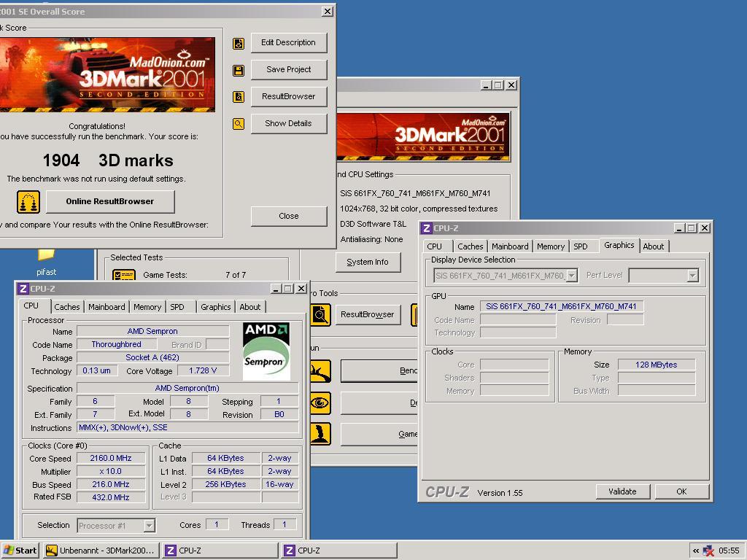
Task: Switch to Unbenannt - 3DMark2001 taskbar item
Action: (101, 551)
